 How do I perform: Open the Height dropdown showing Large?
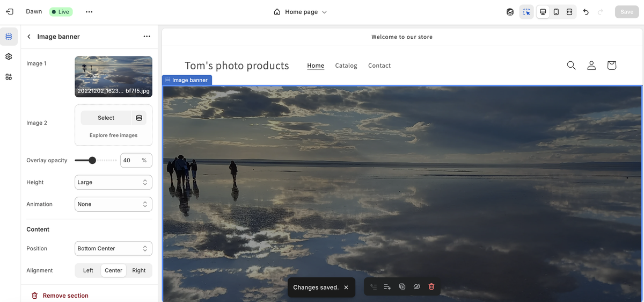[113, 182]
